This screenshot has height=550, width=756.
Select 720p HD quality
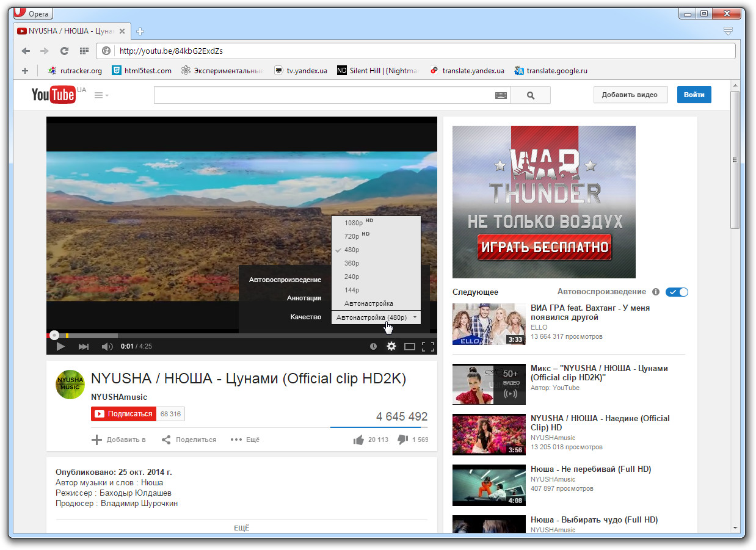[376, 236]
